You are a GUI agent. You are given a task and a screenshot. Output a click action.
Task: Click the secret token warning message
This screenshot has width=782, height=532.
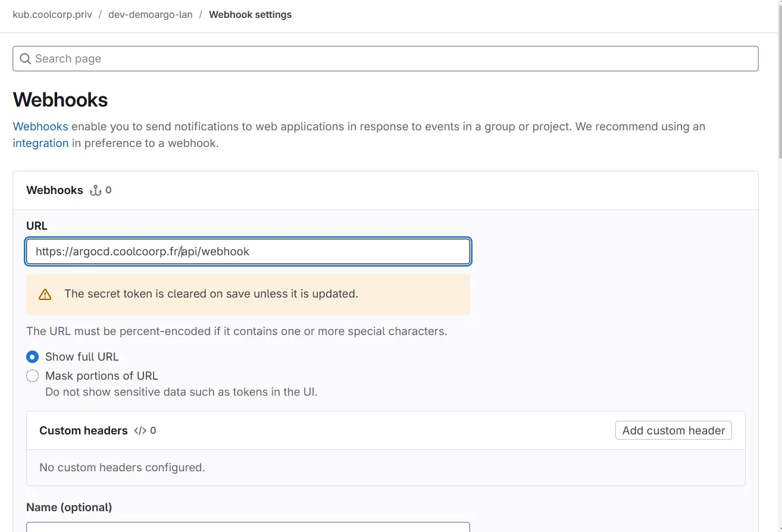211,293
